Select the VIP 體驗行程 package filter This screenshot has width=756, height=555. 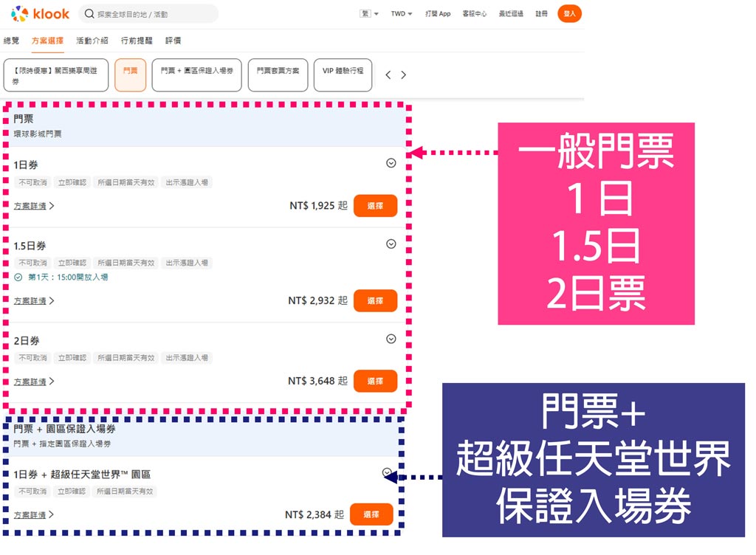(343, 75)
